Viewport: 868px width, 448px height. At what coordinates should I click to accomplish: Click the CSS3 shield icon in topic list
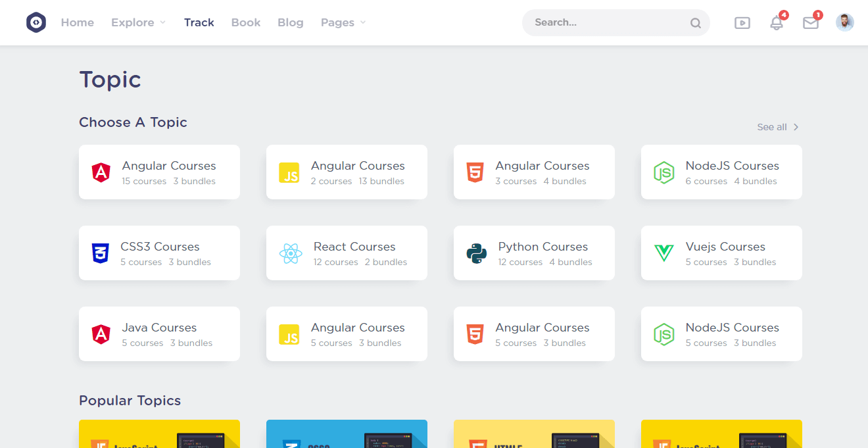[100, 253]
